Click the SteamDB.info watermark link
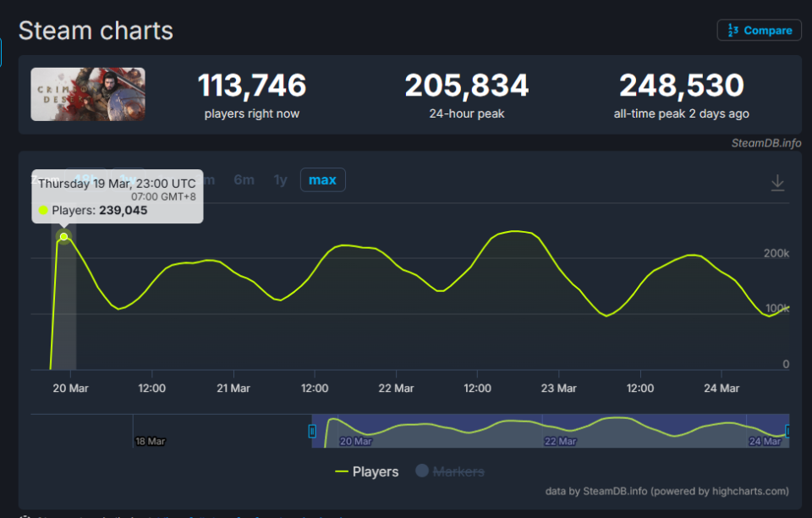 click(766, 143)
